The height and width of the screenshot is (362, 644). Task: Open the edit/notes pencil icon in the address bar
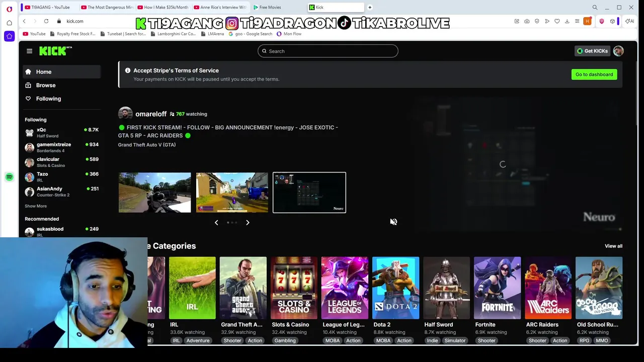pyautogui.click(x=517, y=21)
